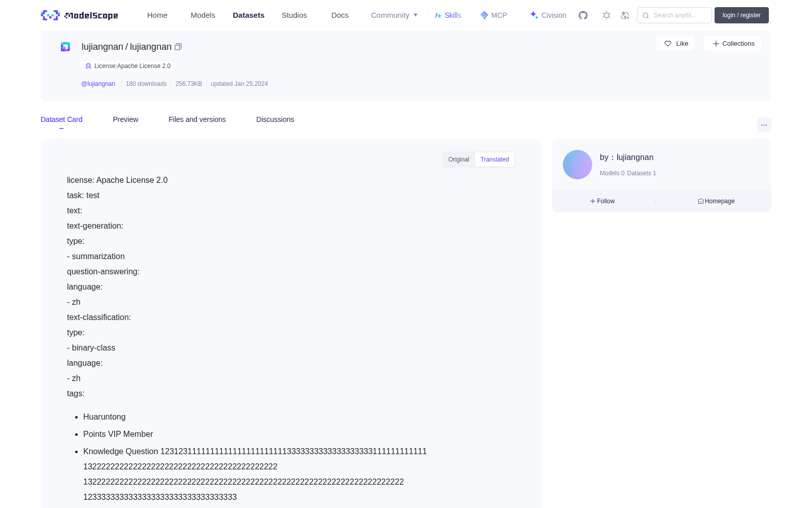Click the 'Datasets 1' count
The height and width of the screenshot is (508, 812).
[641, 173]
